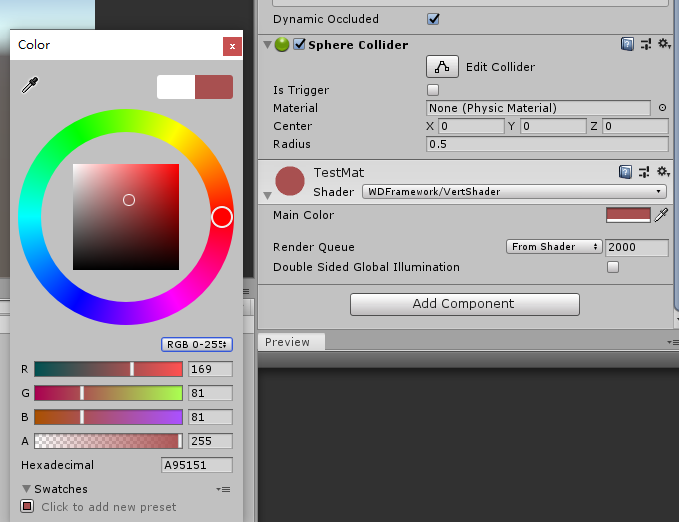Open TestMat help reference icon
Viewport: 679px width, 522px height.
coord(625,172)
